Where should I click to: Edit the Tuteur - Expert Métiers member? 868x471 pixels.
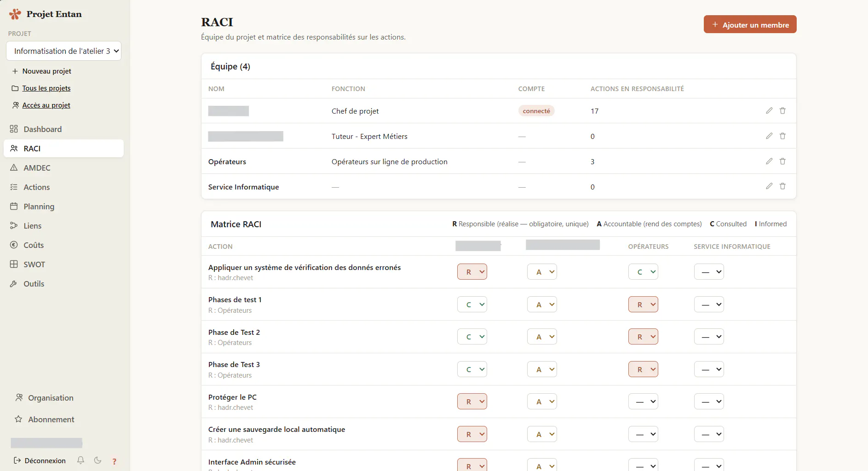pos(769,136)
